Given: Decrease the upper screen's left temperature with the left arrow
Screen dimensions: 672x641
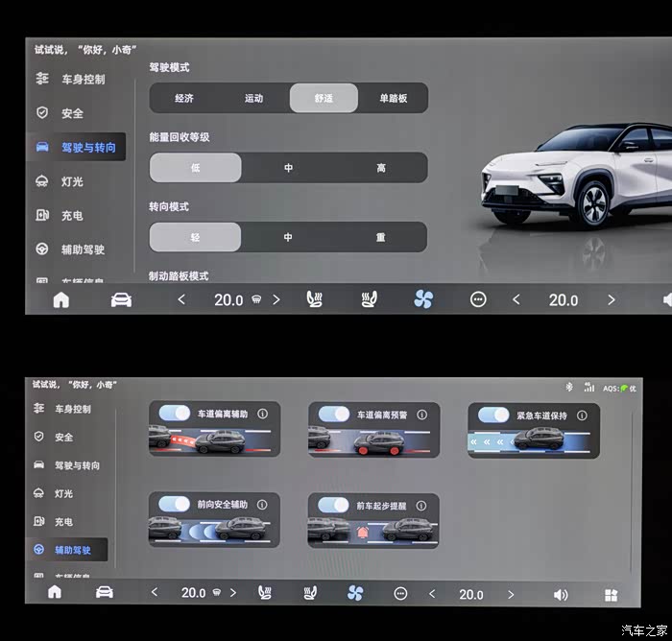Looking at the screenshot, I should tap(182, 299).
